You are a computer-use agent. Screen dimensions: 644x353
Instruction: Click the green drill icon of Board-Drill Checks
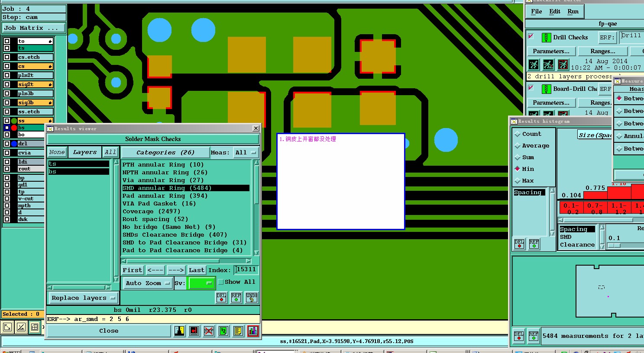tap(547, 89)
